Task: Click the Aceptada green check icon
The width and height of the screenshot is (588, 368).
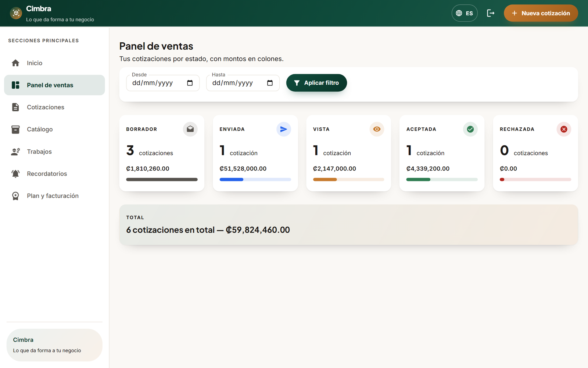Action: [470, 129]
